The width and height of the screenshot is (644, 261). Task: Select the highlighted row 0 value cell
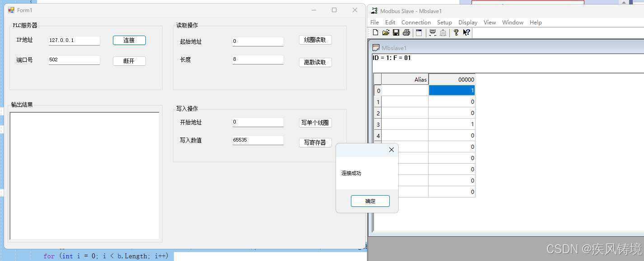(x=452, y=90)
